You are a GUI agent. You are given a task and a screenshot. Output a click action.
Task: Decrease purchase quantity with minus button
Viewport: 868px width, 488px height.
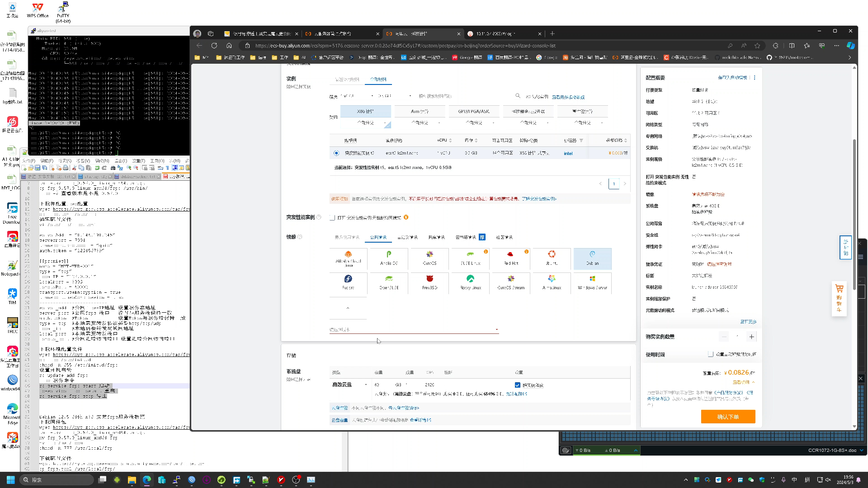[x=724, y=337]
